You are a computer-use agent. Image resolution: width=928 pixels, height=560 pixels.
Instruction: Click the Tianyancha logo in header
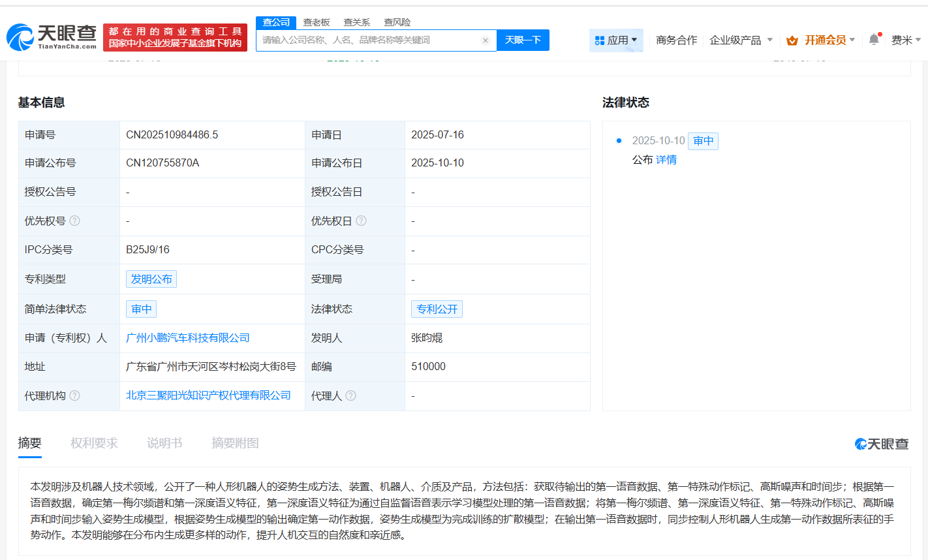(x=52, y=37)
